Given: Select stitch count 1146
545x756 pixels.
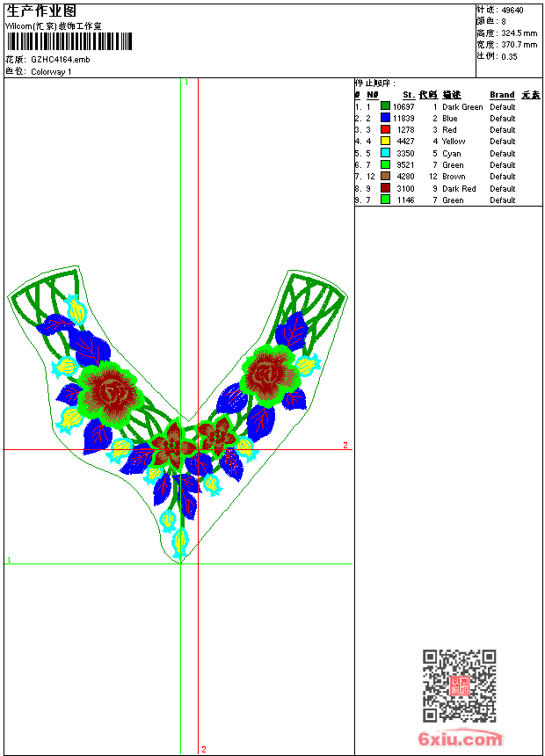Looking at the screenshot, I should click(405, 200).
